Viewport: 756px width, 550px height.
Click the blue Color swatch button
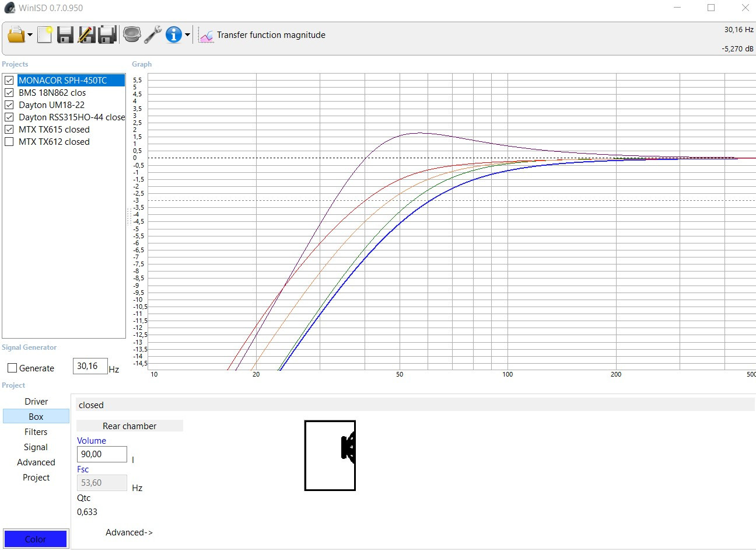pyautogui.click(x=36, y=539)
